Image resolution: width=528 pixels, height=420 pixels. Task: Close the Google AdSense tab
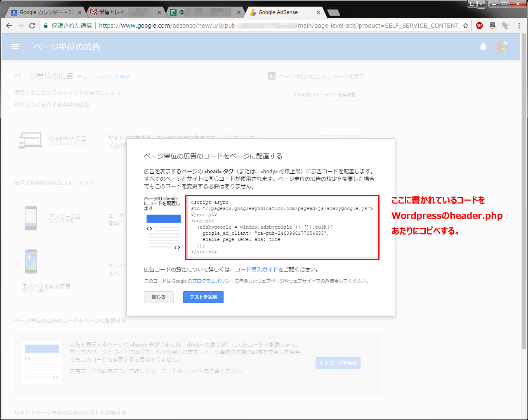318,12
